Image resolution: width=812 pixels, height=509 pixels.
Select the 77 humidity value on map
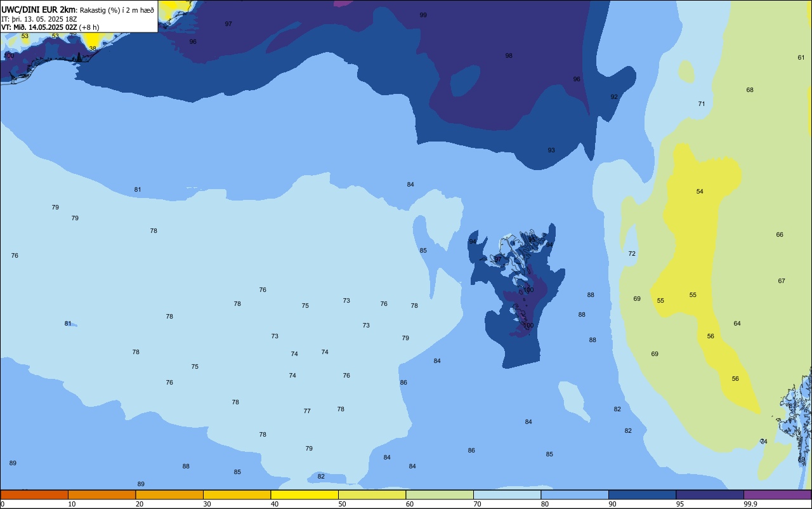click(x=307, y=411)
